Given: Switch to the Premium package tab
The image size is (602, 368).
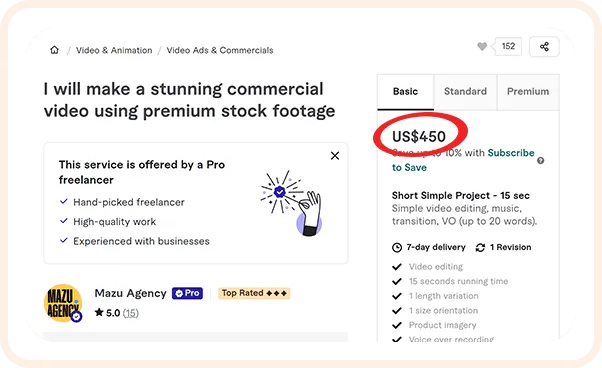Looking at the screenshot, I should [x=528, y=92].
